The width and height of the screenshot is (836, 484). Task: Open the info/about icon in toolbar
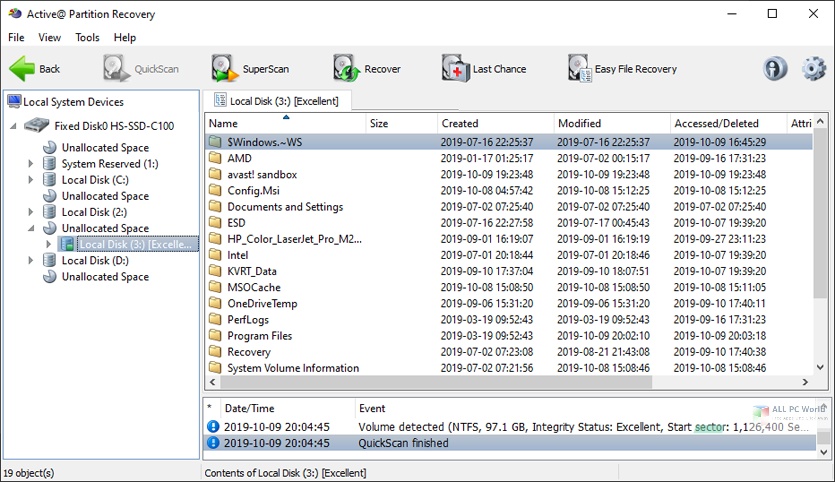click(x=775, y=69)
